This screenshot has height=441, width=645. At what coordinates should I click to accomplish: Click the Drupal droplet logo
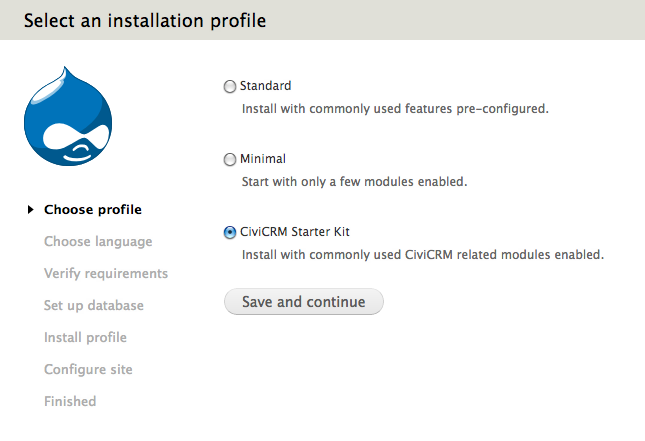(x=66, y=117)
